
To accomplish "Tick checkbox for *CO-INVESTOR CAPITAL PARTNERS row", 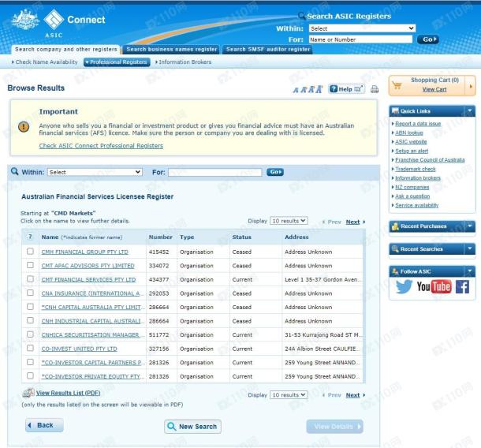I will (x=30, y=362).
